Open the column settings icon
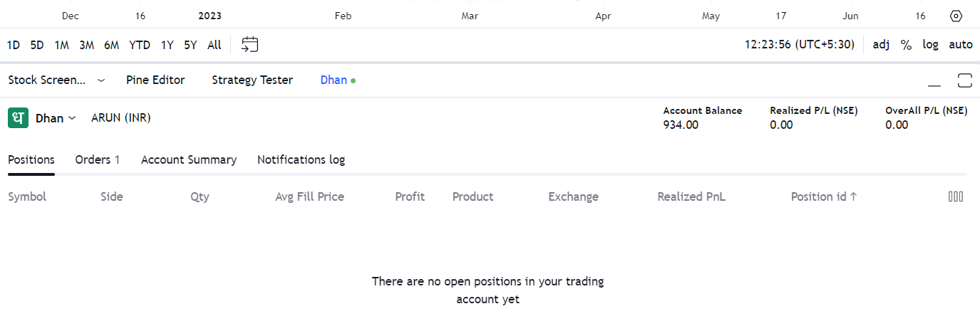The image size is (980, 336). [956, 197]
